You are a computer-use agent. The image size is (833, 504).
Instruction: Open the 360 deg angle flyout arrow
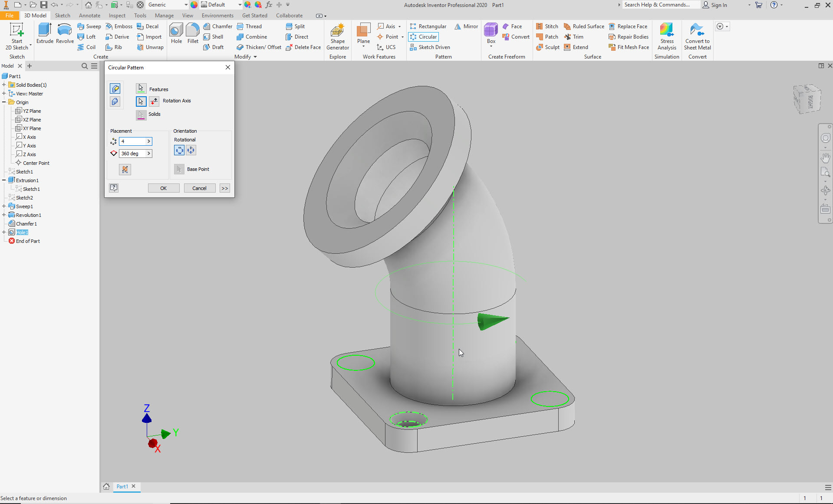(149, 154)
